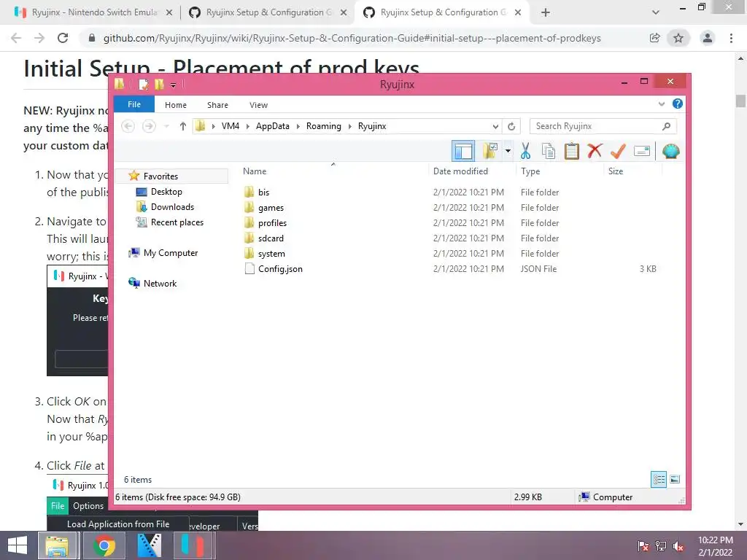The image size is (747, 560).
Task: Open Recent places in navigation pane
Action: tap(177, 222)
